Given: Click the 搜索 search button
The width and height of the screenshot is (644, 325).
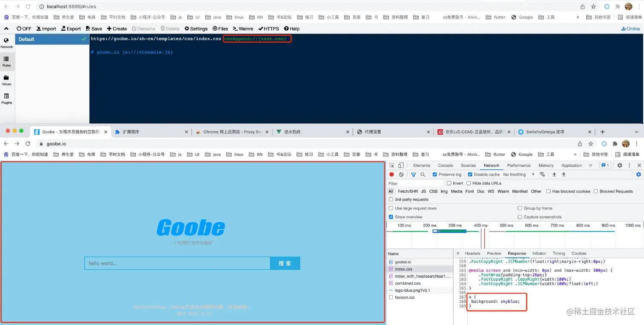Looking at the screenshot, I should coord(285,263).
